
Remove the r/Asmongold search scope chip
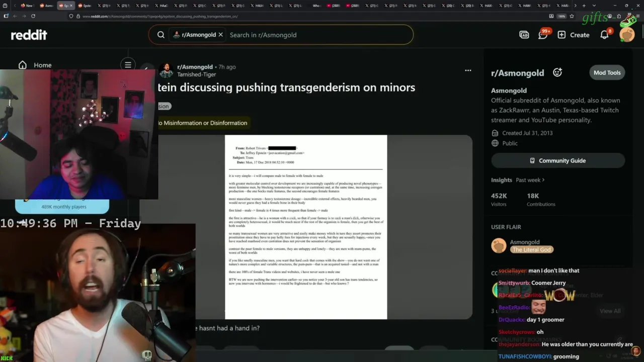220,35
